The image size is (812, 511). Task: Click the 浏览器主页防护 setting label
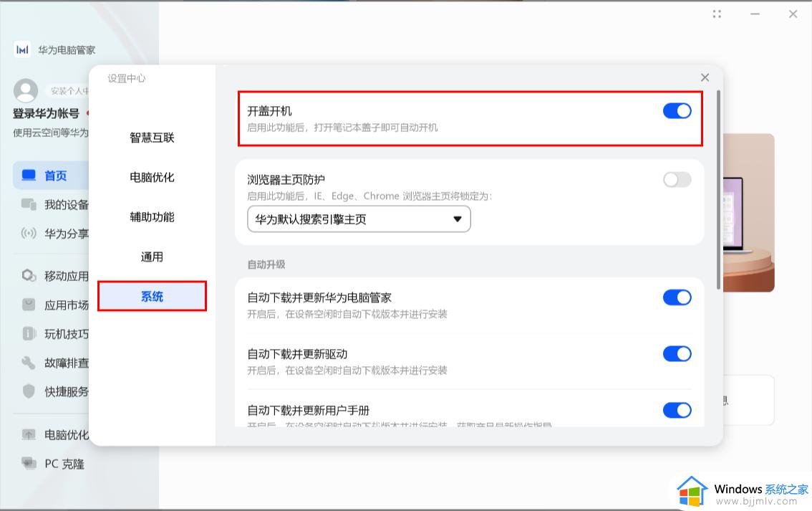pos(286,180)
